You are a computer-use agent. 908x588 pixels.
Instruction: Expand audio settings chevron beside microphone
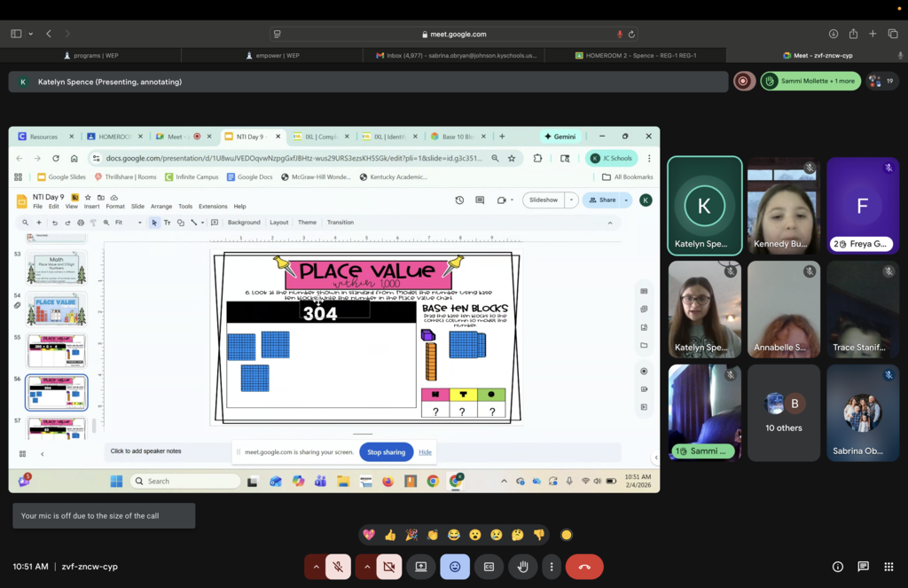pyautogui.click(x=315, y=567)
